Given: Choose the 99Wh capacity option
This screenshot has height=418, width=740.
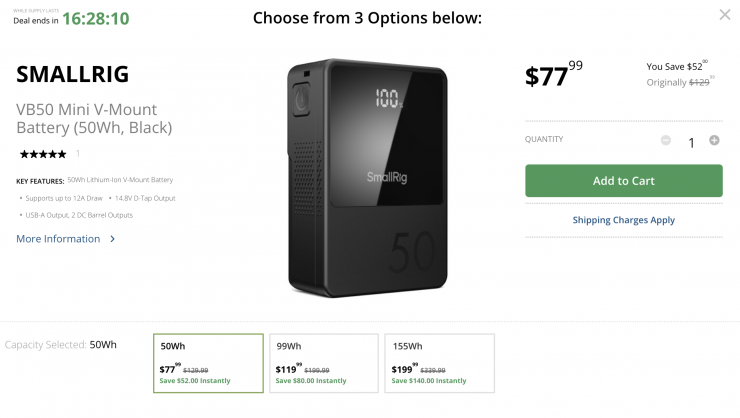Looking at the screenshot, I should [x=324, y=363].
